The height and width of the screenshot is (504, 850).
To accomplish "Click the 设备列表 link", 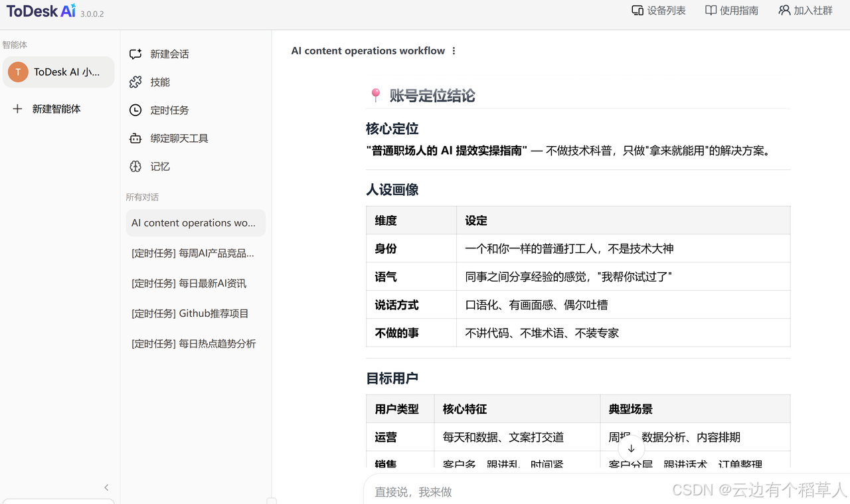I will [659, 11].
